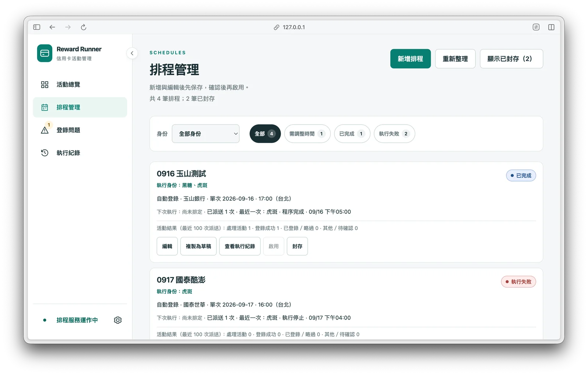This screenshot has height=375, width=588.
Task: Toggle the browser sidebar panel icon
Action: [37, 27]
